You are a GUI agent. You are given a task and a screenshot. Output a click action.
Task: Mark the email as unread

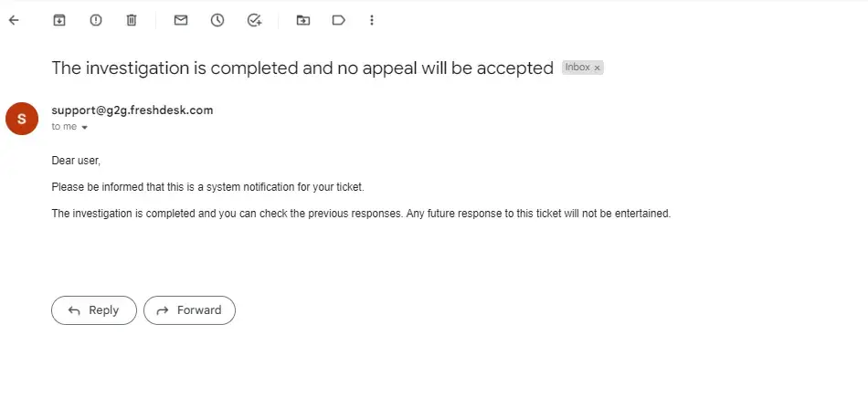pos(181,20)
